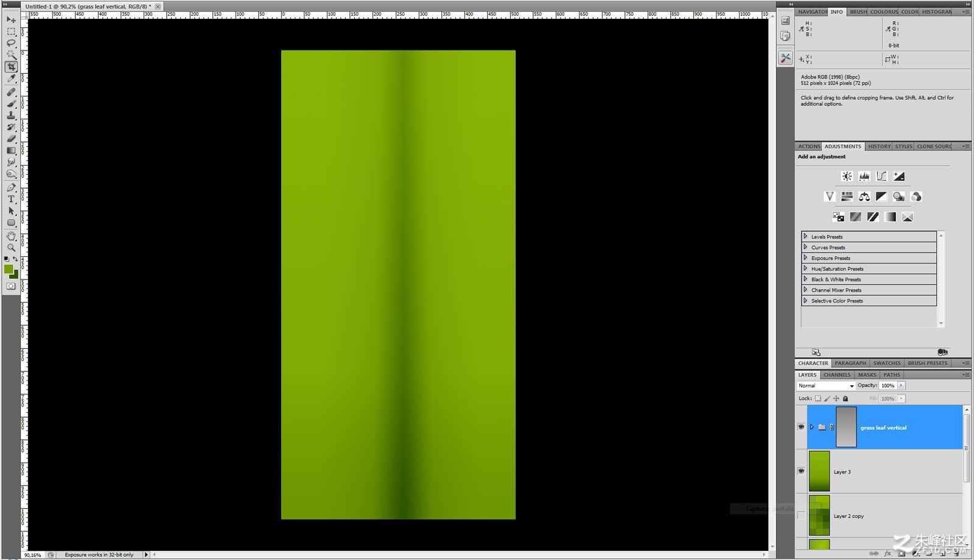Add a Vibrance adjustment
This screenshot has width=974, height=560.
pos(829,196)
